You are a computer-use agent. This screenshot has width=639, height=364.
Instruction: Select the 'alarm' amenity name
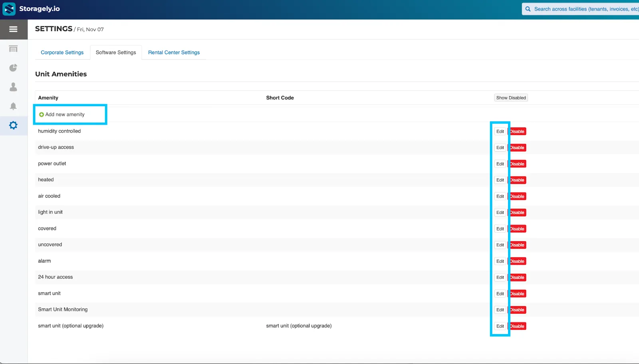tap(44, 261)
